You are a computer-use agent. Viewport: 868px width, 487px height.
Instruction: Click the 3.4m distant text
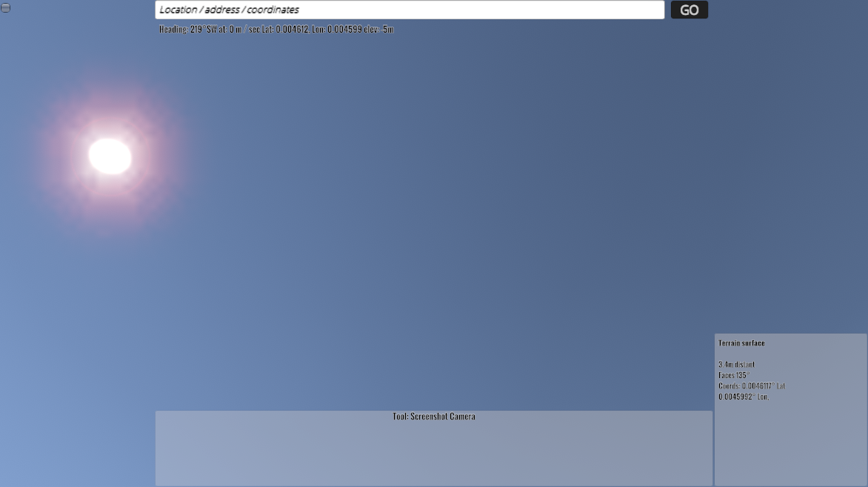click(736, 365)
